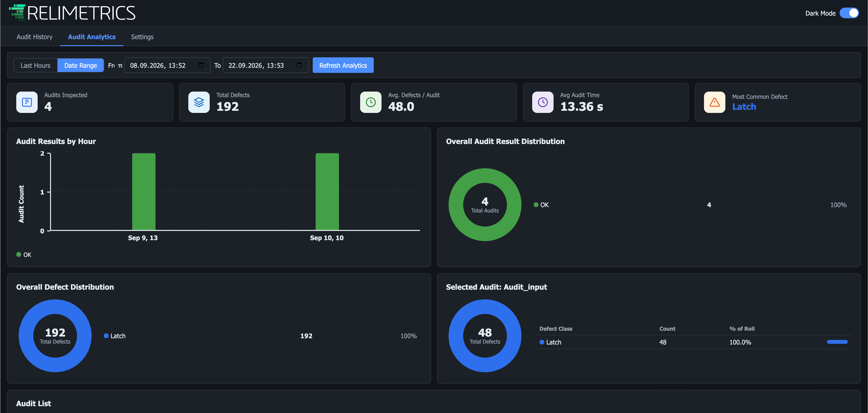
Task: Click the 48.0 average defects value
Action: (401, 107)
